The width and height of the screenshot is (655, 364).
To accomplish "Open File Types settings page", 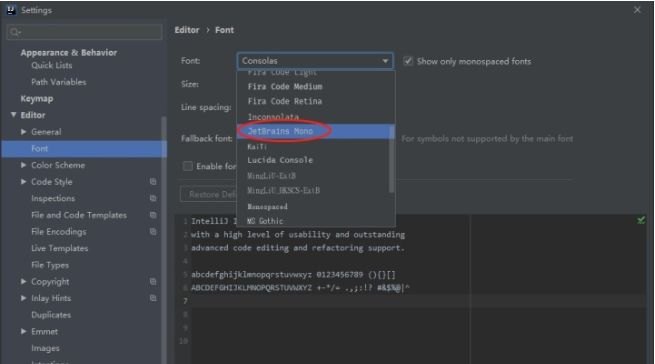I will (50, 265).
